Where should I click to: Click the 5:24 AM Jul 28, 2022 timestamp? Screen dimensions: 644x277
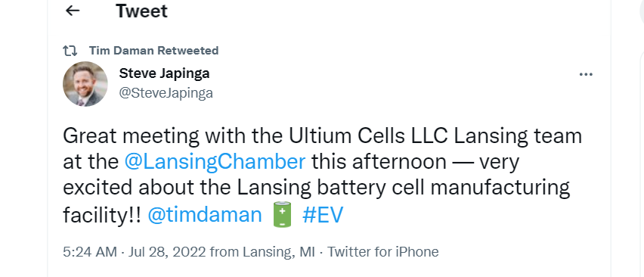[135, 251]
